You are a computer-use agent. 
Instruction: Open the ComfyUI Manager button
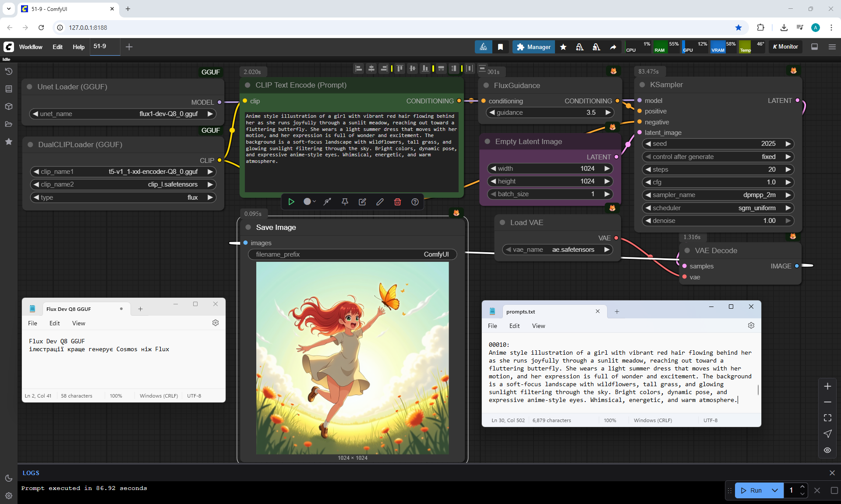coord(534,47)
